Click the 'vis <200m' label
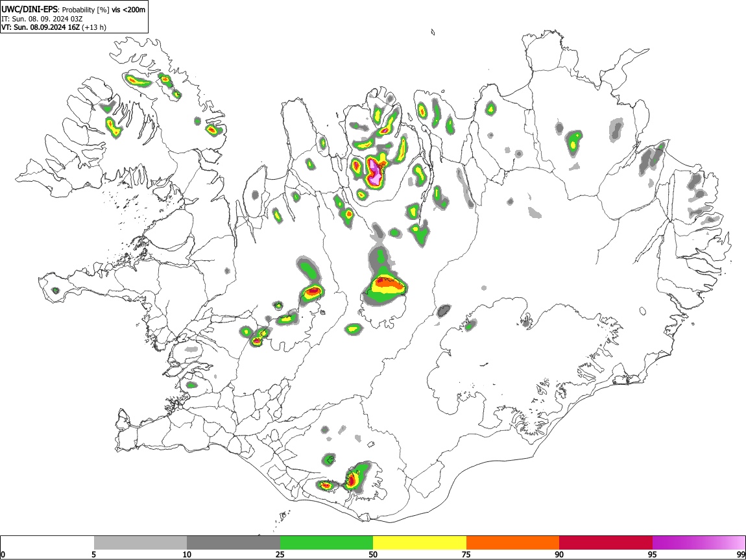Viewport: 746px width, 560px height. [128, 10]
